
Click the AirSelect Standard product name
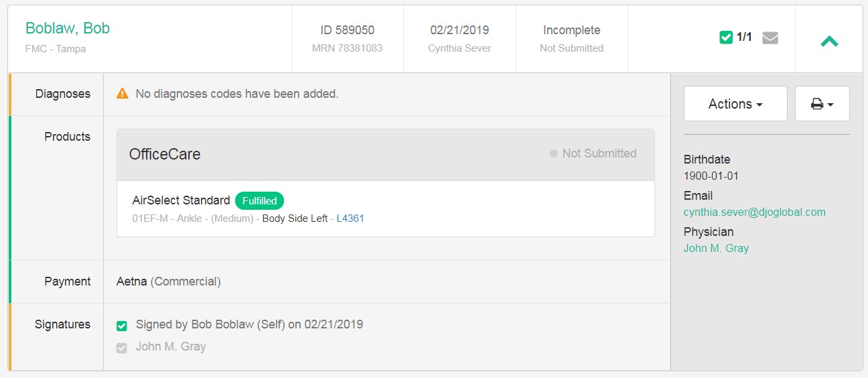181,200
